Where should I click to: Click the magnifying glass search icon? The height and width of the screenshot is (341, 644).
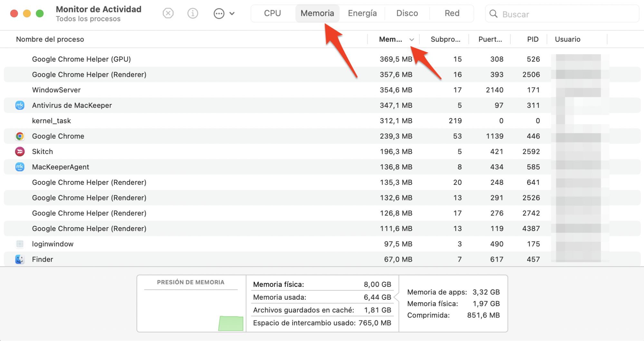coord(493,14)
